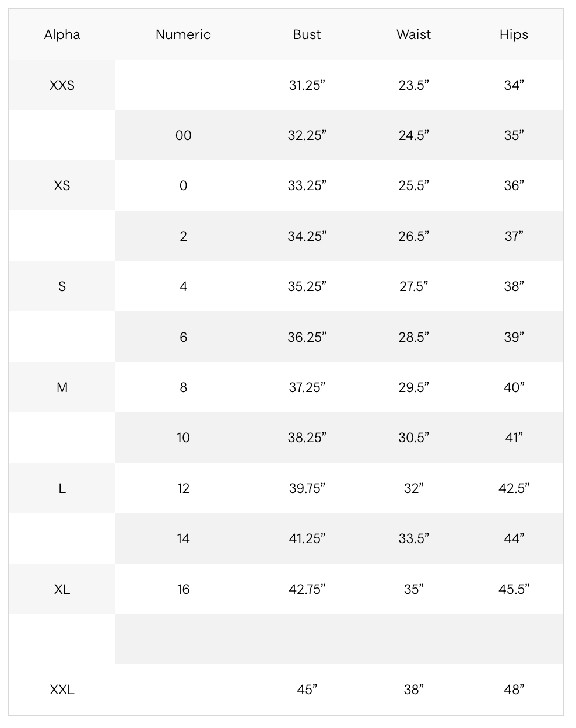Click the 45.5” hips value
The height and width of the screenshot is (728, 576).
click(514, 589)
